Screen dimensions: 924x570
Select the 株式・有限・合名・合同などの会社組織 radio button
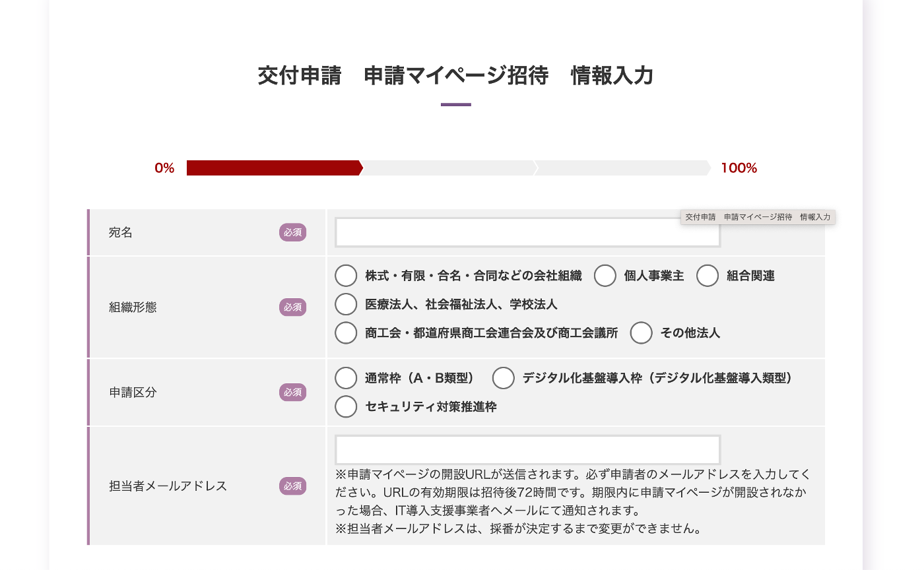(x=346, y=276)
